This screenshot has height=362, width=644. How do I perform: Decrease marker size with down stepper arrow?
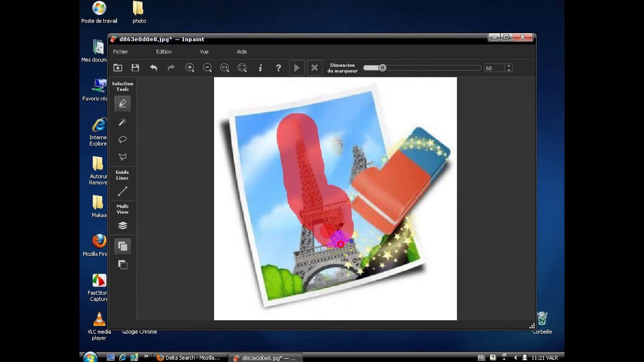coord(509,70)
